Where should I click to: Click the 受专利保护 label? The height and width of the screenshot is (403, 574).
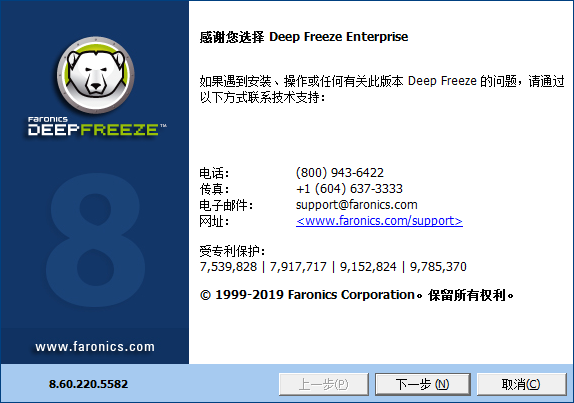[x=232, y=251]
